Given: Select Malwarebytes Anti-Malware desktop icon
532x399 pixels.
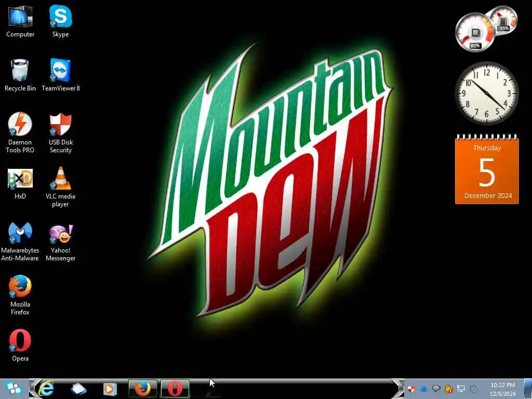Looking at the screenshot, I should tap(20, 241).
